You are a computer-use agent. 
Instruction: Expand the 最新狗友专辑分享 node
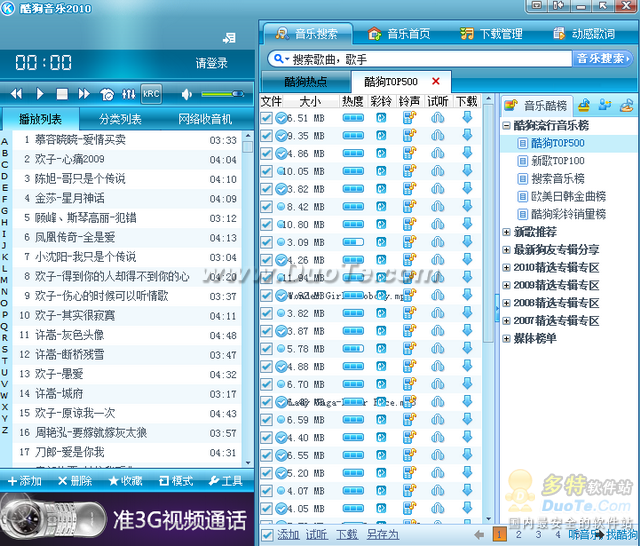(507, 250)
